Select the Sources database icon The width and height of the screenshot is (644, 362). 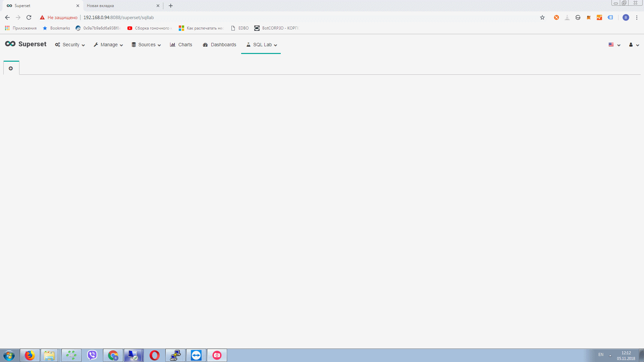click(133, 45)
